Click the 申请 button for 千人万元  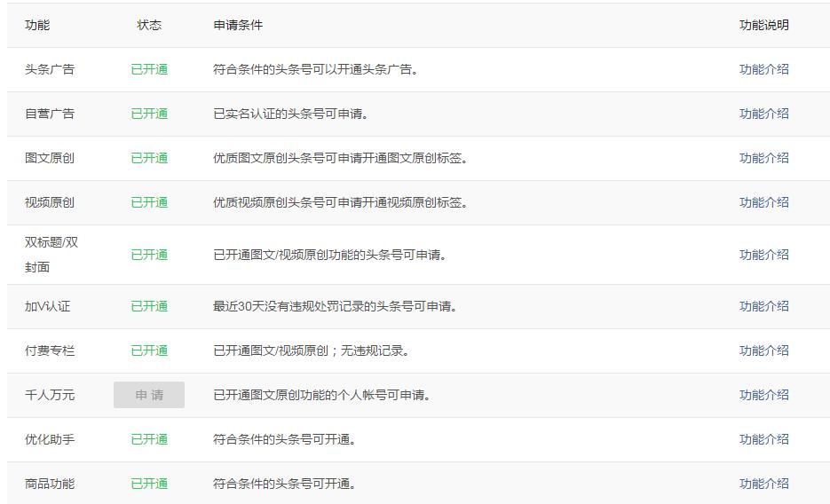click(x=149, y=395)
